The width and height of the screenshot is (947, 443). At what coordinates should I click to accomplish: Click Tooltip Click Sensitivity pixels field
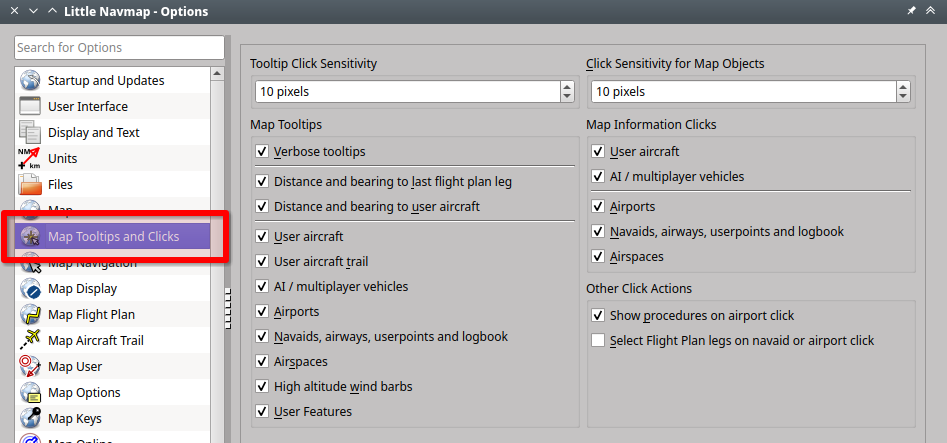[x=408, y=92]
